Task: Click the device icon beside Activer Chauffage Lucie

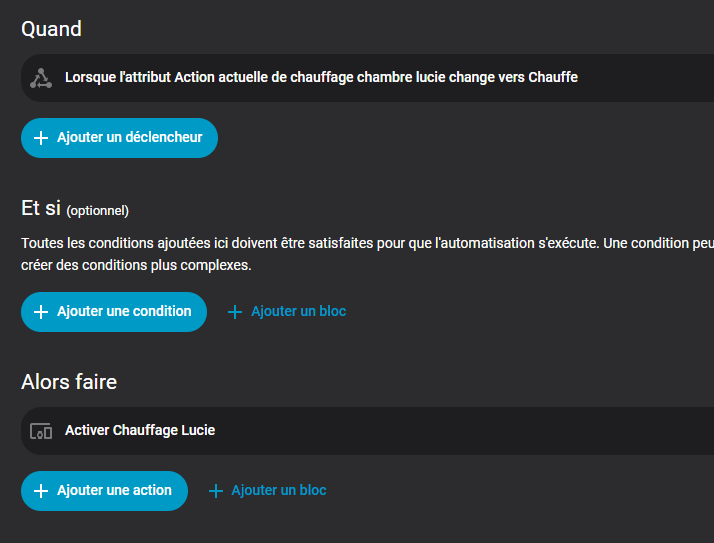Action: [x=41, y=431]
